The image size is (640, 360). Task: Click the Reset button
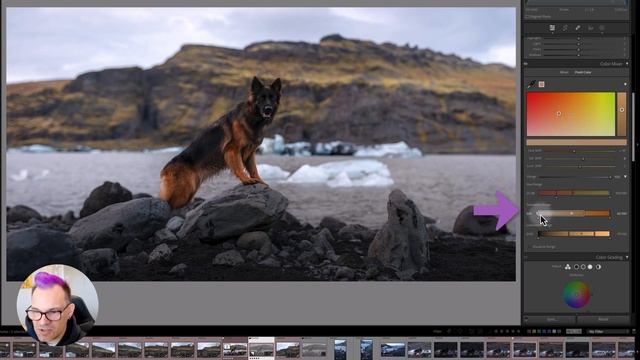coord(603,319)
